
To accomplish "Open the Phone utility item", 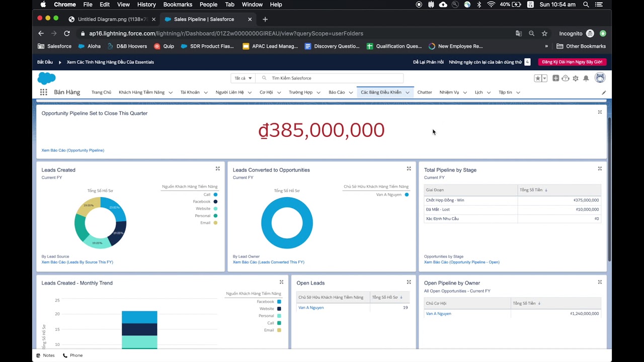I will click(x=73, y=355).
